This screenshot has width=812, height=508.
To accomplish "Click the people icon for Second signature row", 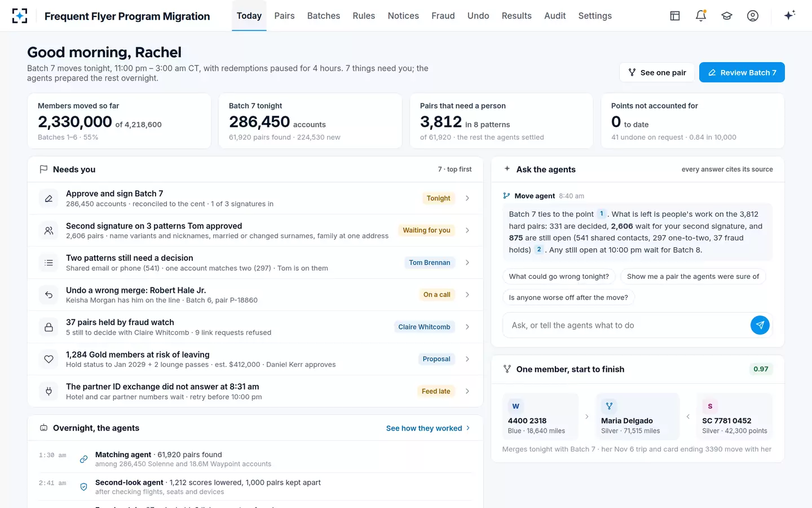I will pos(49,231).
